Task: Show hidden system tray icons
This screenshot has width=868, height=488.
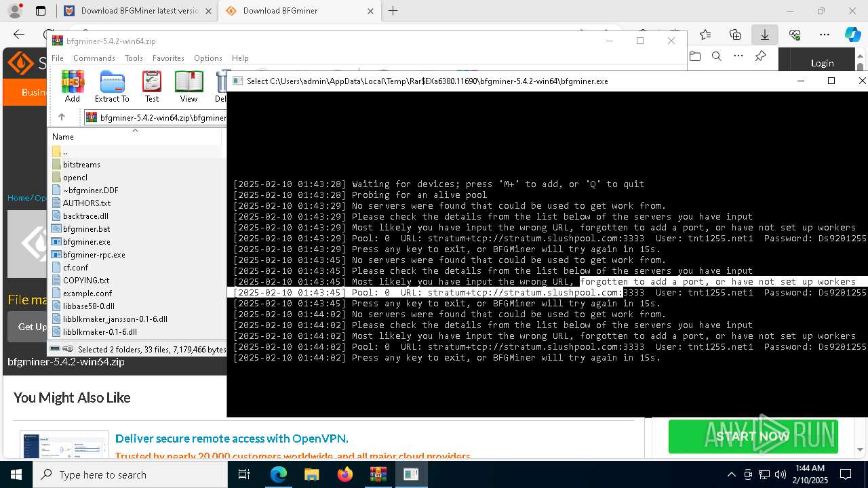Action: click(x=731, y=474)
